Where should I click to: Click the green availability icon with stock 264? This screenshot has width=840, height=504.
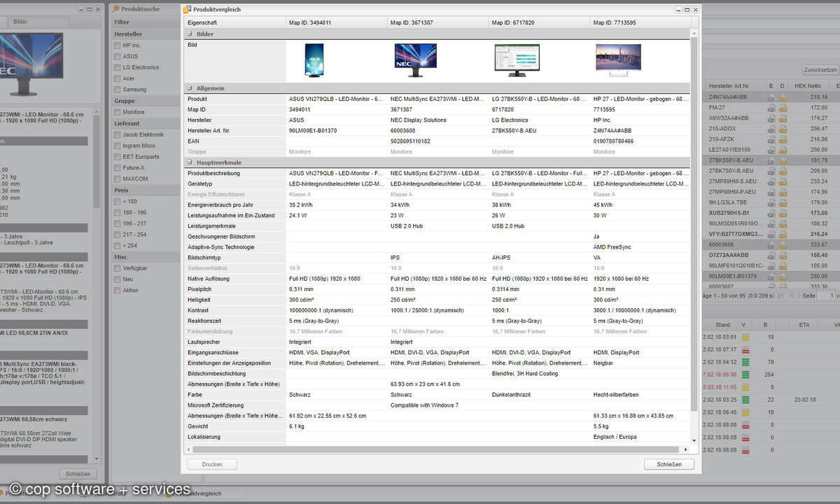point(745,374)
